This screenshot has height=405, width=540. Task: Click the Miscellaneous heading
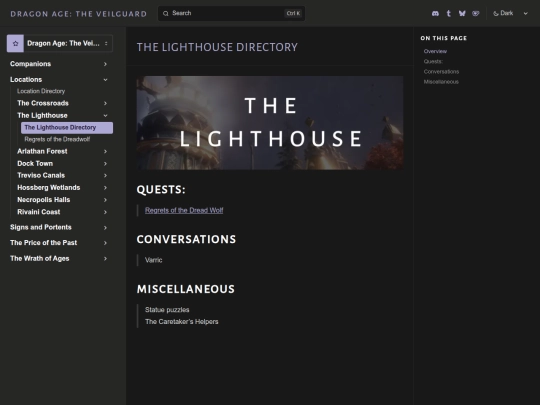coord(186,289)
